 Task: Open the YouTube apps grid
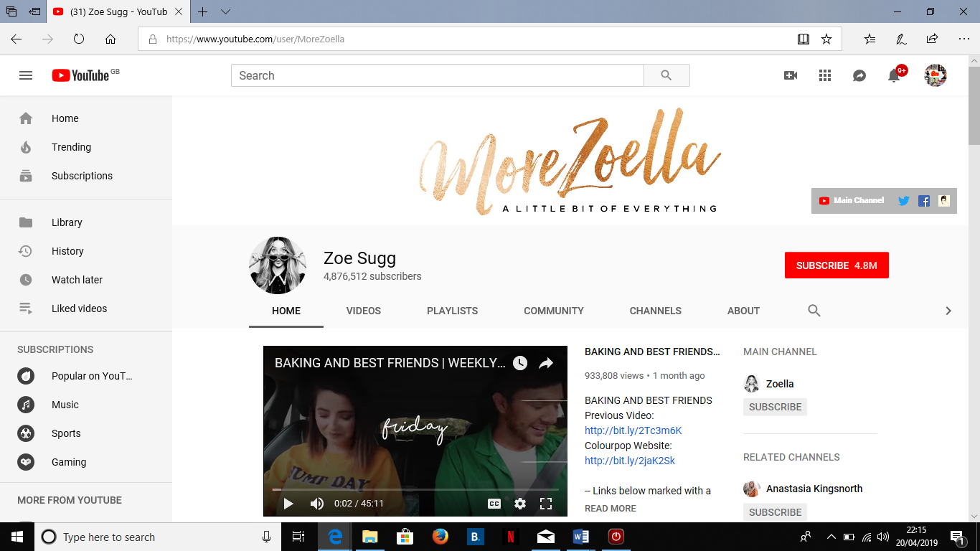click(x=825, y=75)
